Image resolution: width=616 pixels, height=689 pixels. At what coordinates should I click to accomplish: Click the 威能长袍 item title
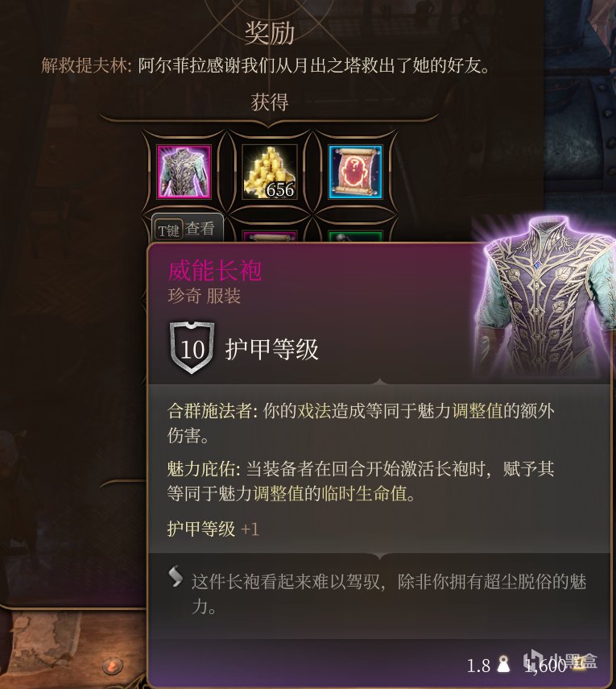click(215, 270)
